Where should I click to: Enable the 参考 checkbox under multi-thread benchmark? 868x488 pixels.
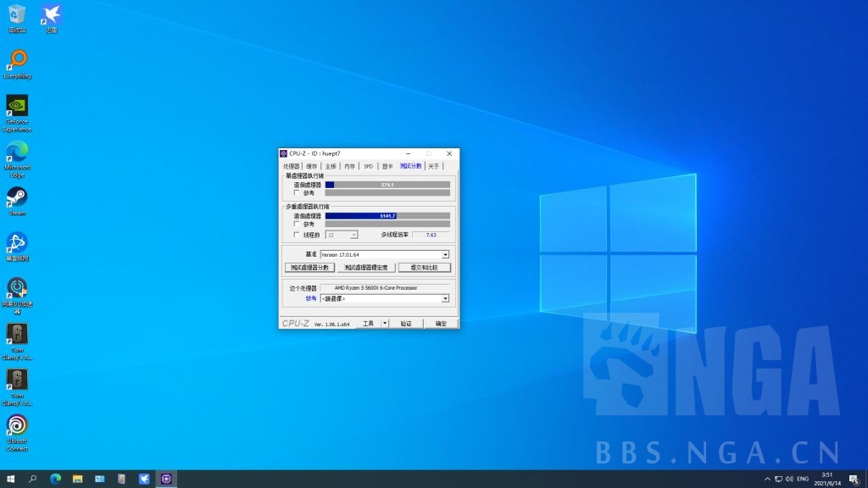[x=296, y=225]
